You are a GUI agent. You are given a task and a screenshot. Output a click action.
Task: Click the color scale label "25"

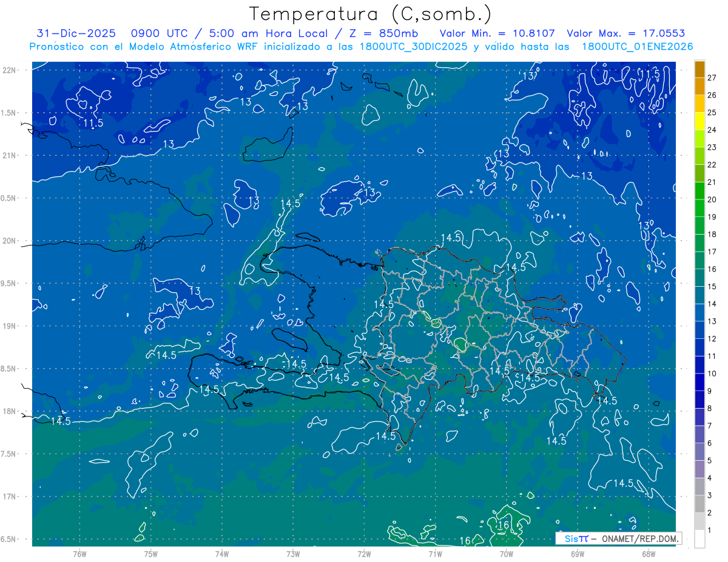click(x=712, y=113)
